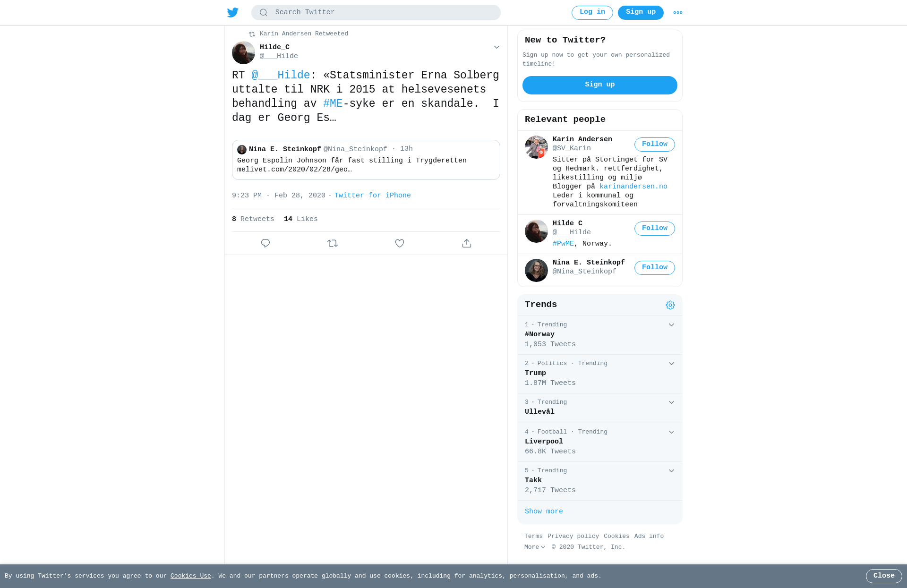Click the retweet icon under the tweet
Screen dimensions: 907x588
(333, 243)
